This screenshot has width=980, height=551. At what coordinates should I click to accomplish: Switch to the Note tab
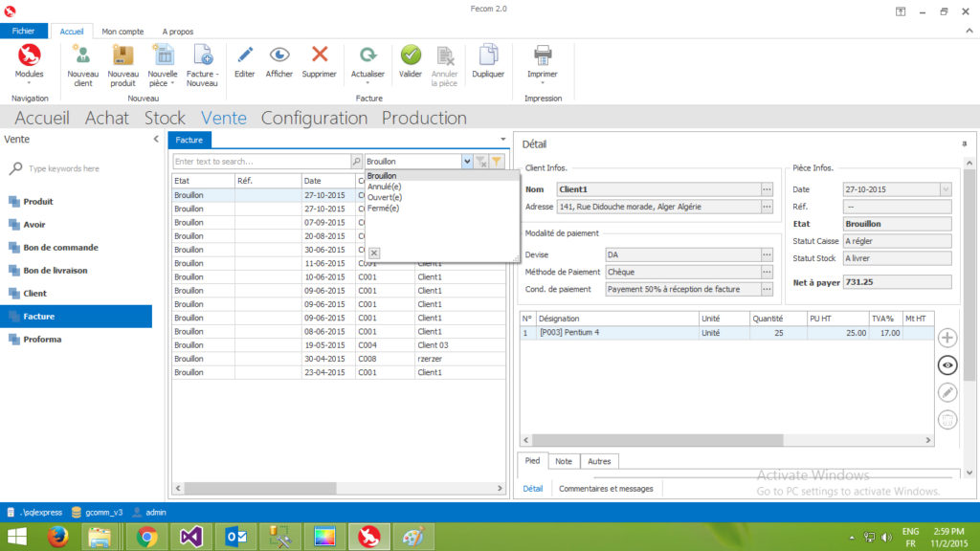564,461
